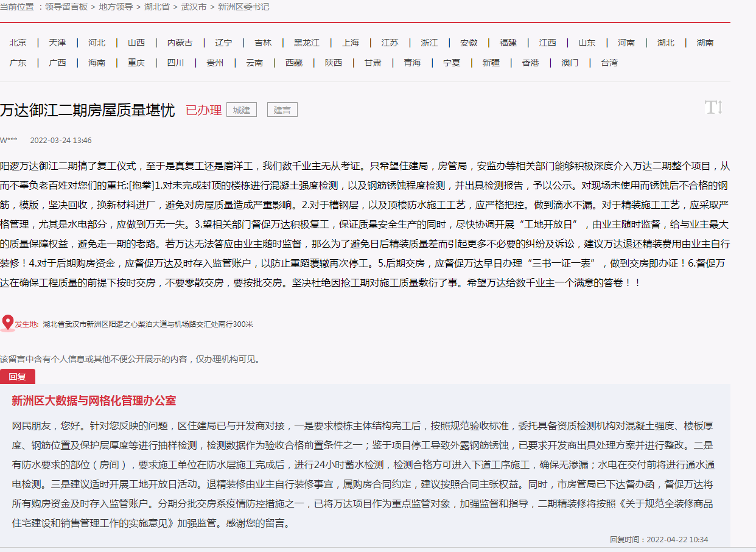
Task: Select 湖南 in the province list
Action: tap(705, 43)
